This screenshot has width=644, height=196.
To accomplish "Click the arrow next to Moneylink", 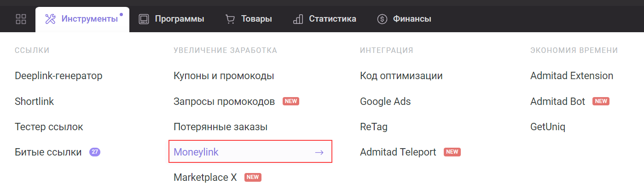I will point(319,152).
